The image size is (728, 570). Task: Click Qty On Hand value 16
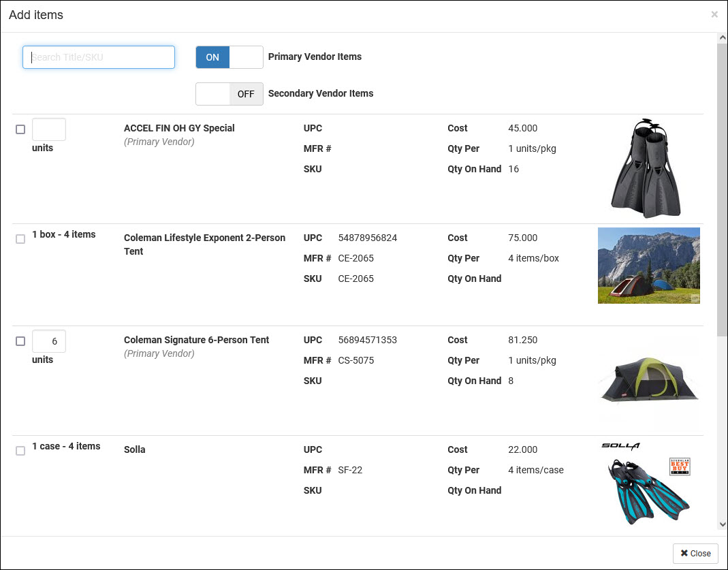[513, 169]
